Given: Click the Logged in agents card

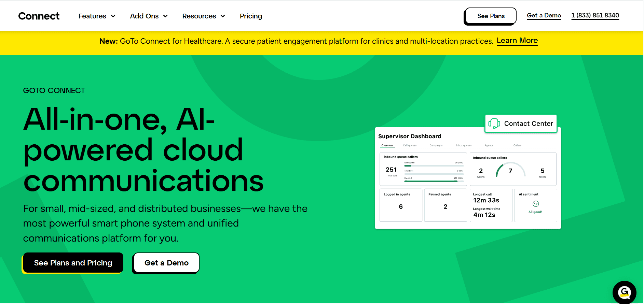Looking at the screenshot, I should (x=401, y=205).
